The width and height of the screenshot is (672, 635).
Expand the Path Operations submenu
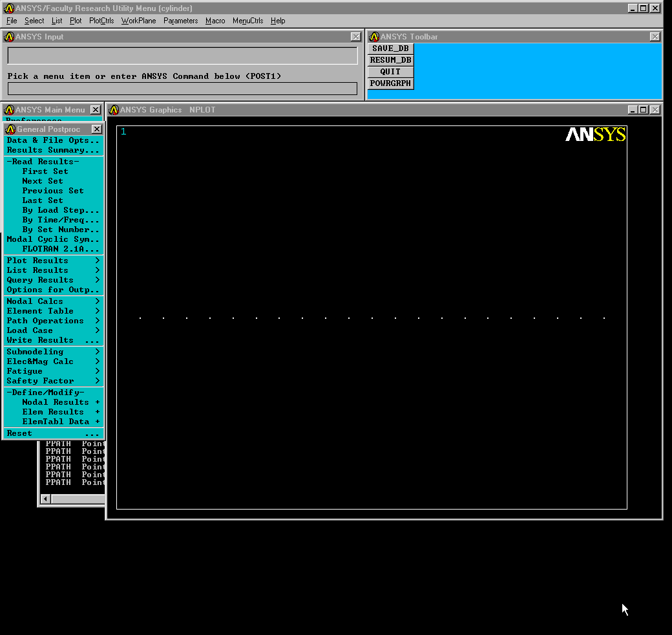tap(53, 321)
